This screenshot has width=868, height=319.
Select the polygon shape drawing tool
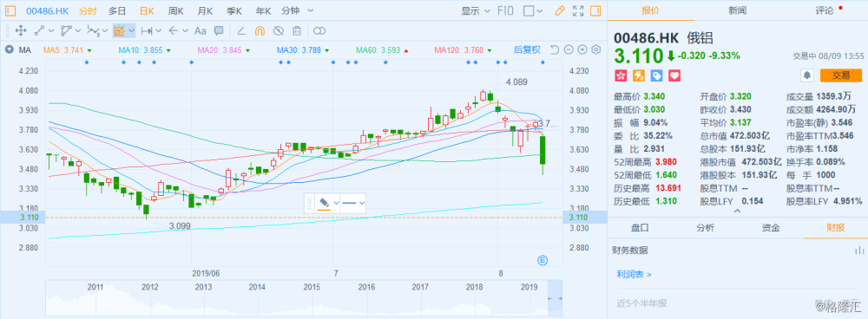pyautogui.click(x=67, y=31)
